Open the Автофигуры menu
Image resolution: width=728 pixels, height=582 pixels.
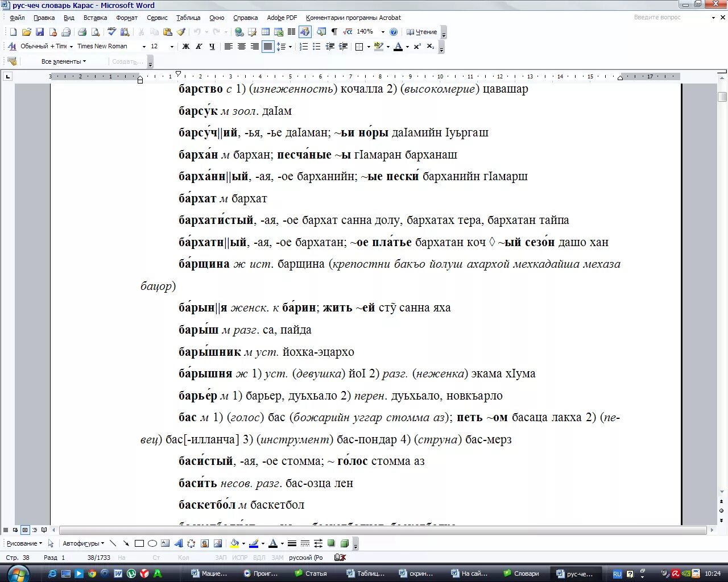83,543
